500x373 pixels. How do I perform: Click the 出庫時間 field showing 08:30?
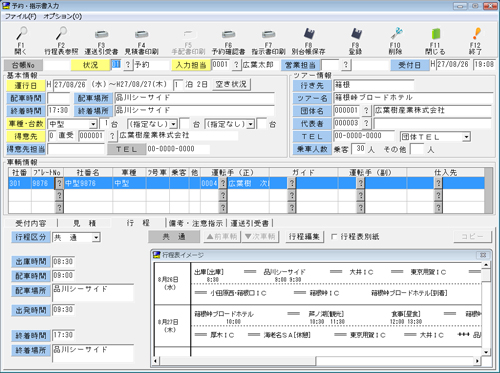pyautogui.click(x=63, y=262)
